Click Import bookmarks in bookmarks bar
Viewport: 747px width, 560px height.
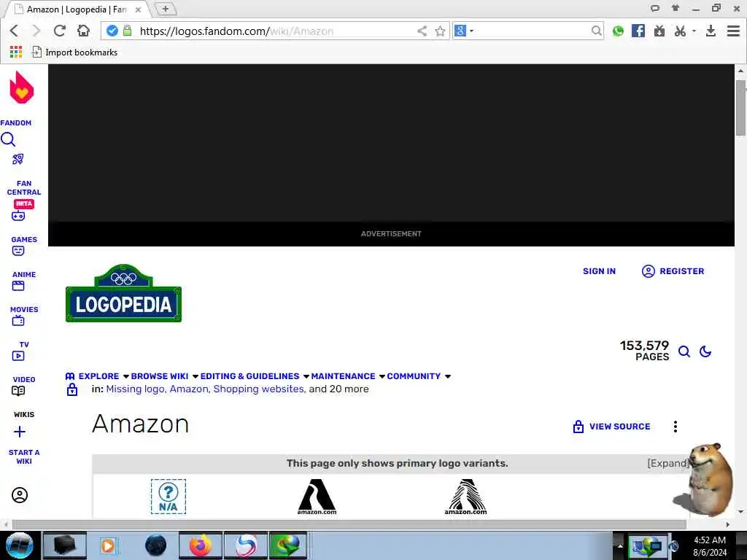(74, 52)
